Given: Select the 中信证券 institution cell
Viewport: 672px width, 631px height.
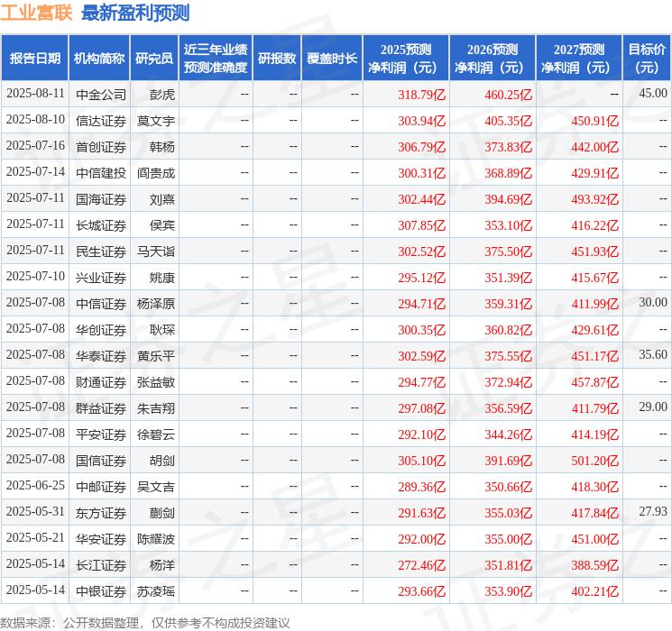Looking at the screenshot, I should pyautogui.click(x=101, y=304).
